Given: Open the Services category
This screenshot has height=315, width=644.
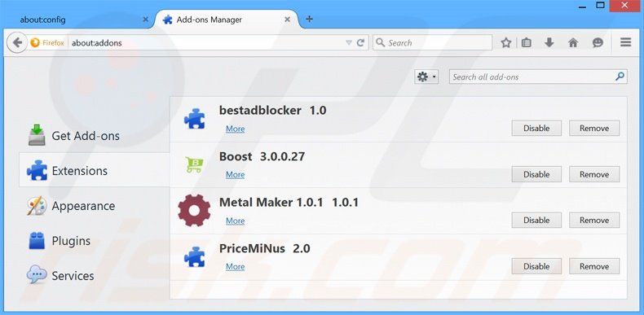Looking at the screenshot, I should [x=95, y=276].
